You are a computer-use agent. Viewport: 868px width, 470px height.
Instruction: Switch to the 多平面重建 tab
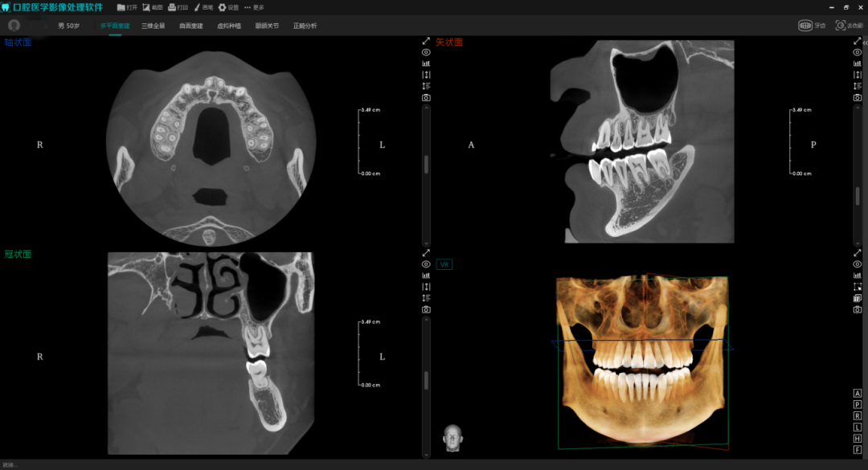(x=115, y=26)
